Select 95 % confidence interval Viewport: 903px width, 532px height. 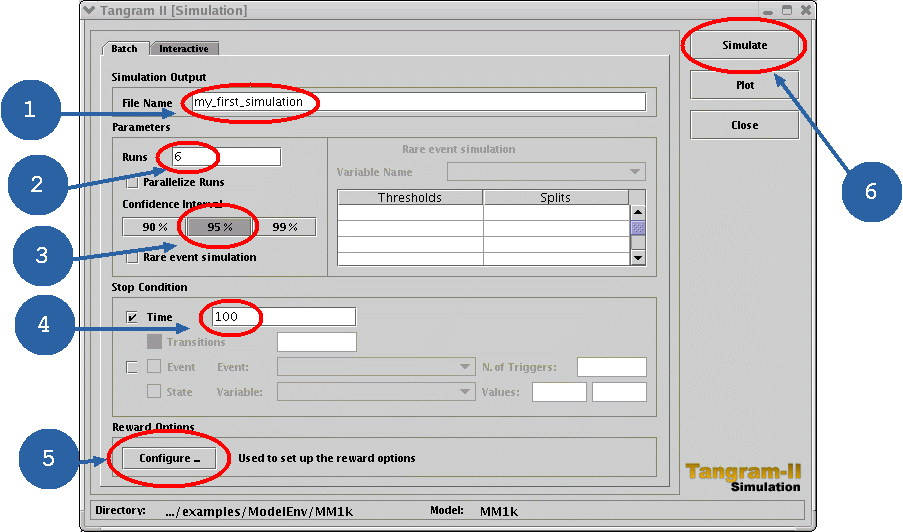pos(219,227)
